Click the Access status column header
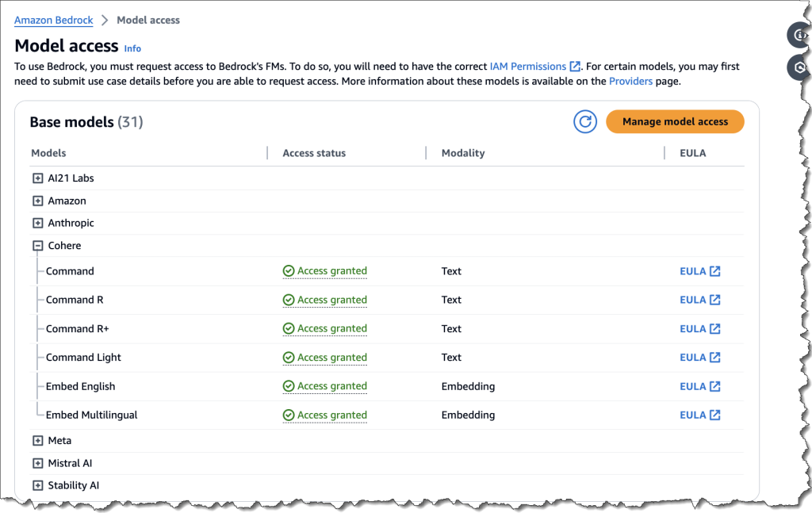Screen dimensions: 812x513 click(314, 153)
